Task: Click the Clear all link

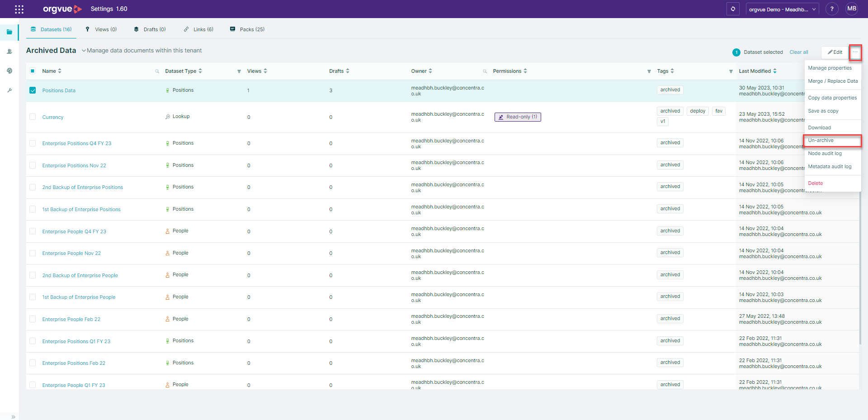Action: (799, 52)
